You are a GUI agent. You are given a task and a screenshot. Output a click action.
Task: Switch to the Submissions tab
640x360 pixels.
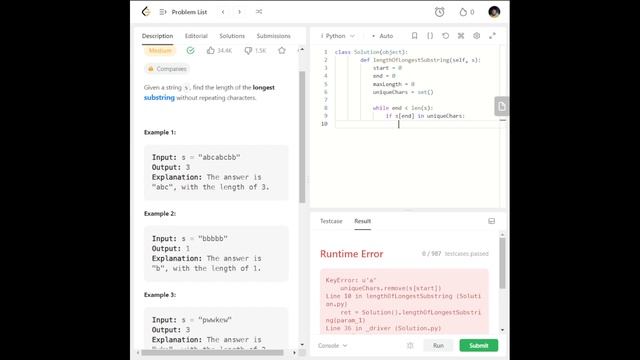click(x=273, y=36)
